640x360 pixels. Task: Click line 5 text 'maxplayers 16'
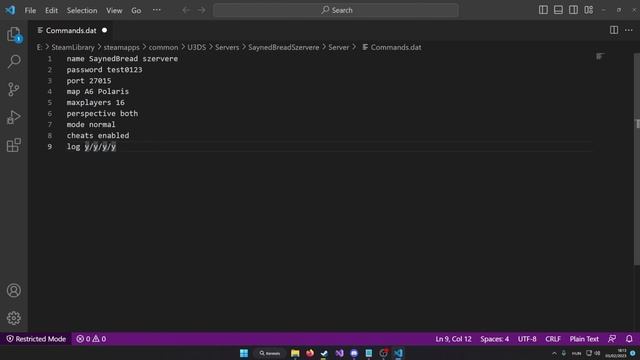96,102
